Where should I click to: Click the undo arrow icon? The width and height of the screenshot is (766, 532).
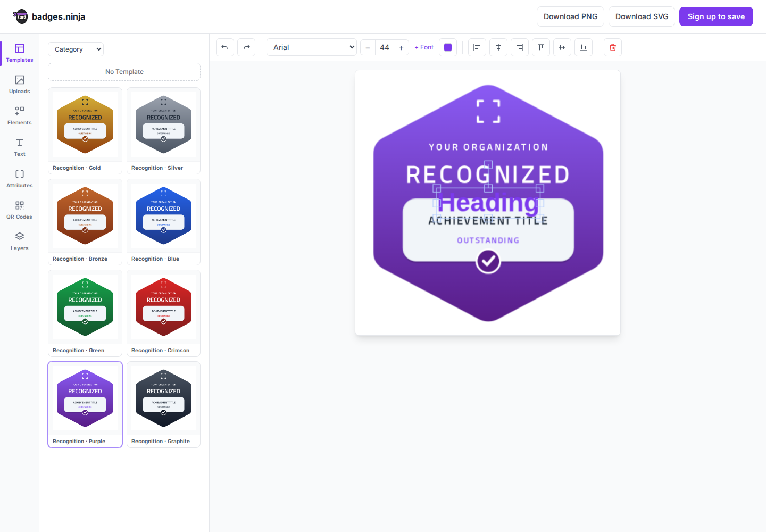point(225,47)
